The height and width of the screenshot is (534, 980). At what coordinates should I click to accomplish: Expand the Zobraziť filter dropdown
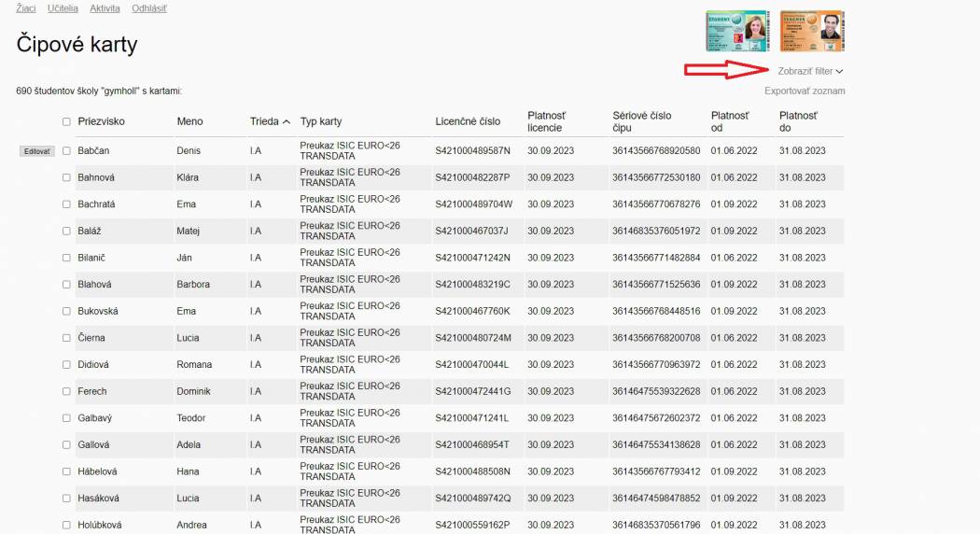pos(809,71)
